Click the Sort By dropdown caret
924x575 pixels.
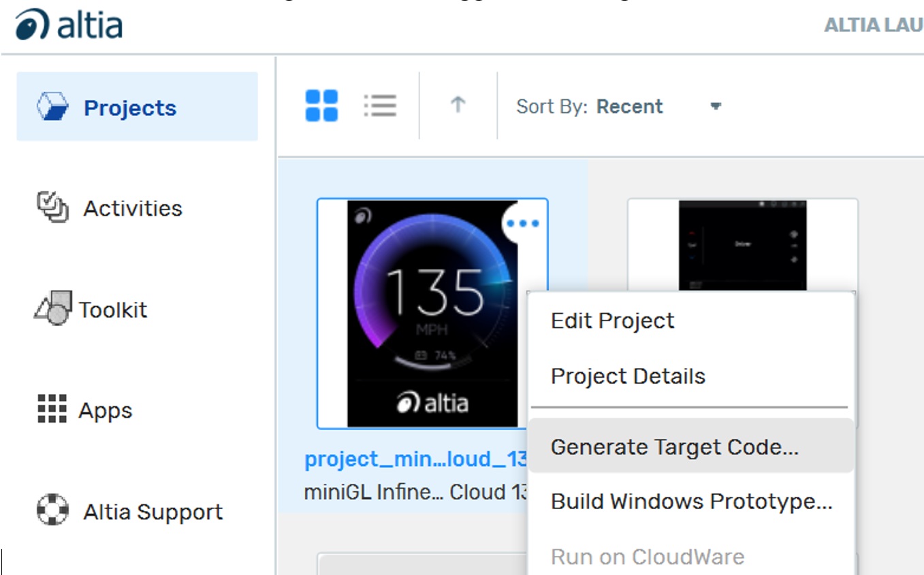point(715,106)
